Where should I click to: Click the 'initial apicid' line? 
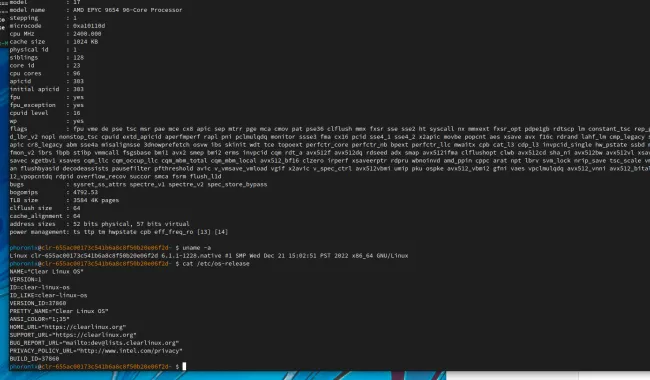47,89
